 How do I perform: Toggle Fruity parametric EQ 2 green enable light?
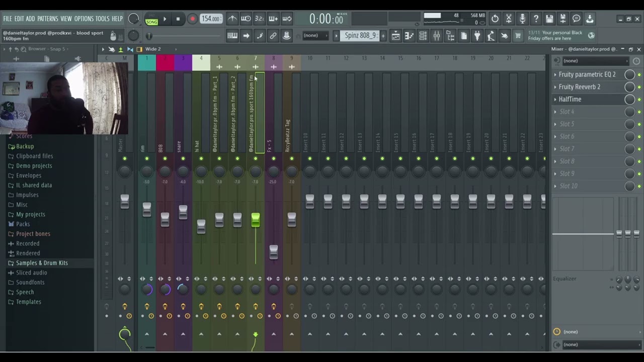639,74
